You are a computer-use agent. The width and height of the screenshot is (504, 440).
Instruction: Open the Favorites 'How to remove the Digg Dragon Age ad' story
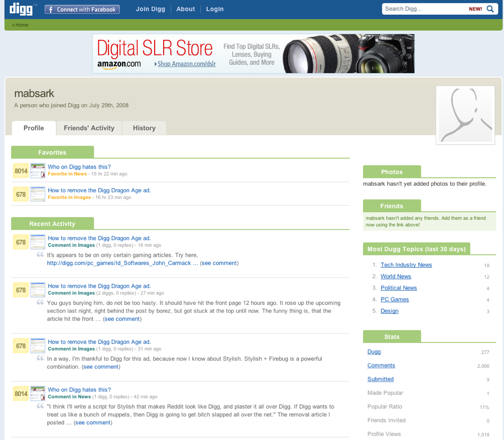99,191
